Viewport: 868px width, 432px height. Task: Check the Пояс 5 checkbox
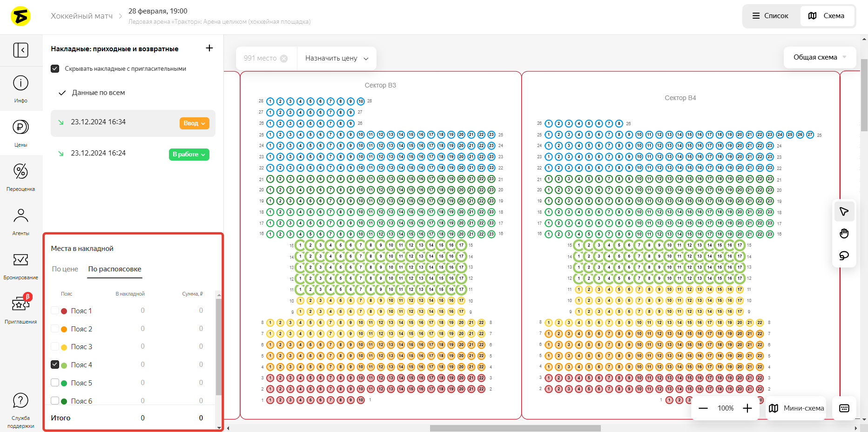click(x=55, y=383)
